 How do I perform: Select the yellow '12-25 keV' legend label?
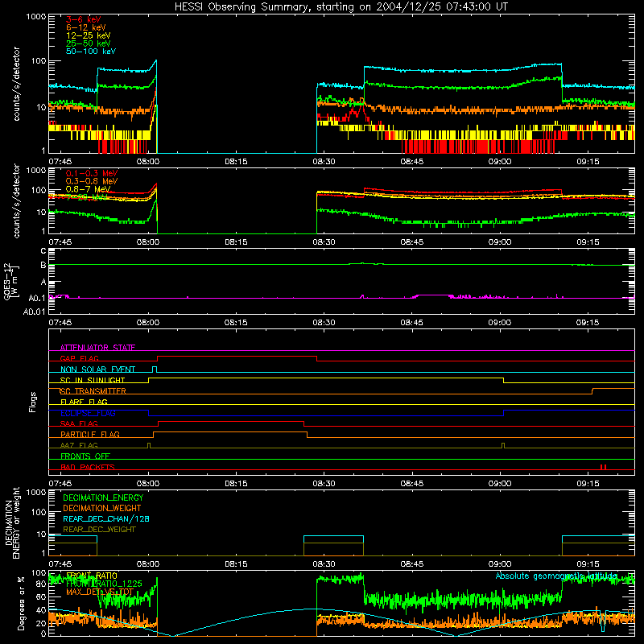(89, 35)
